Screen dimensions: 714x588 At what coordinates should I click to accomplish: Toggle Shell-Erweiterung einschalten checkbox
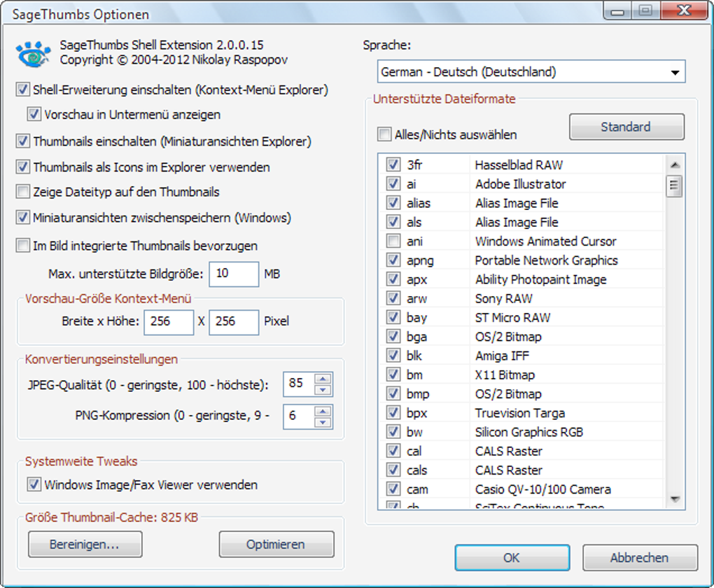23,90
